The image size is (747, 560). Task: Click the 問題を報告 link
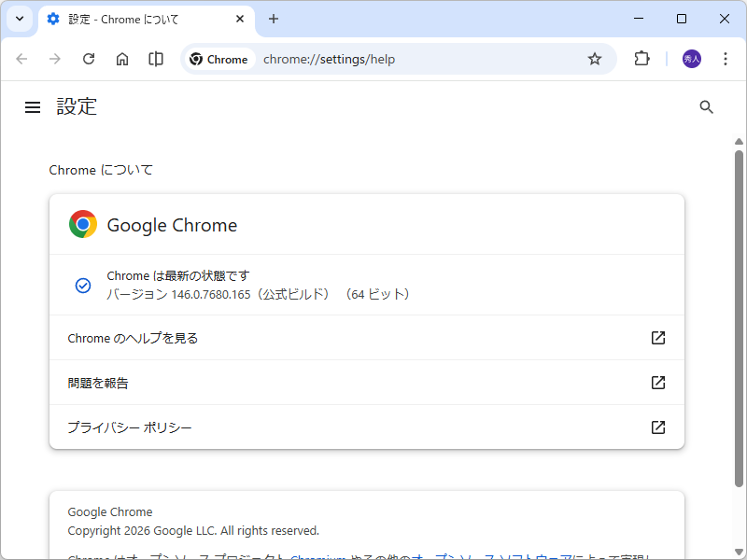(x=97, y=383)
